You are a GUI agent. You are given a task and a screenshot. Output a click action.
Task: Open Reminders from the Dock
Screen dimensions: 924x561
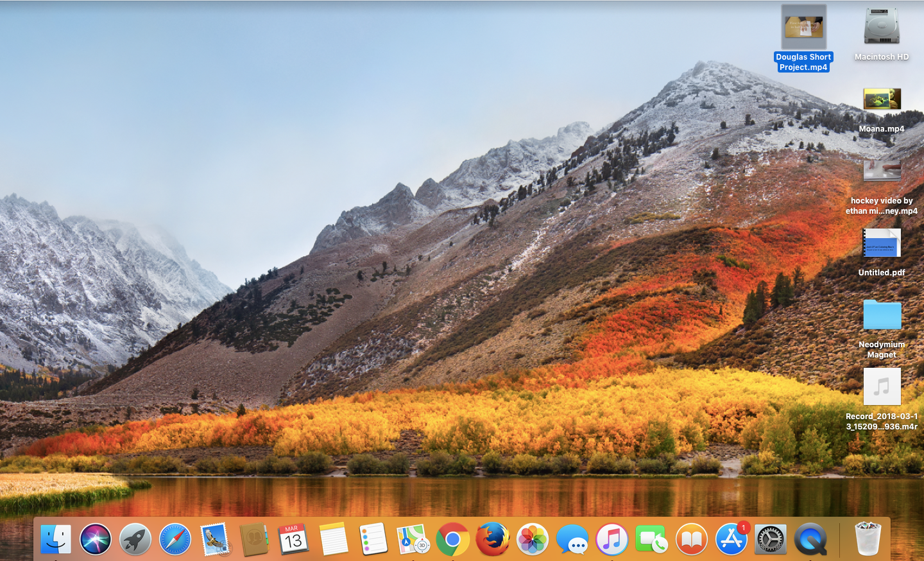[x=373, y=539]
